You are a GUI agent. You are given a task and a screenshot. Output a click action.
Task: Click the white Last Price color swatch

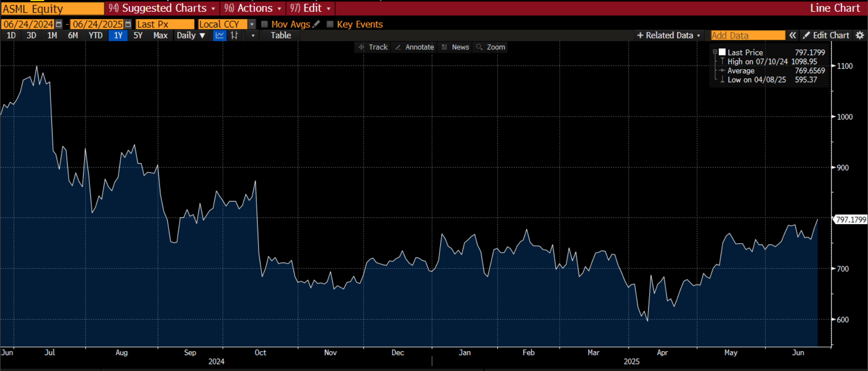pos(722,52)
